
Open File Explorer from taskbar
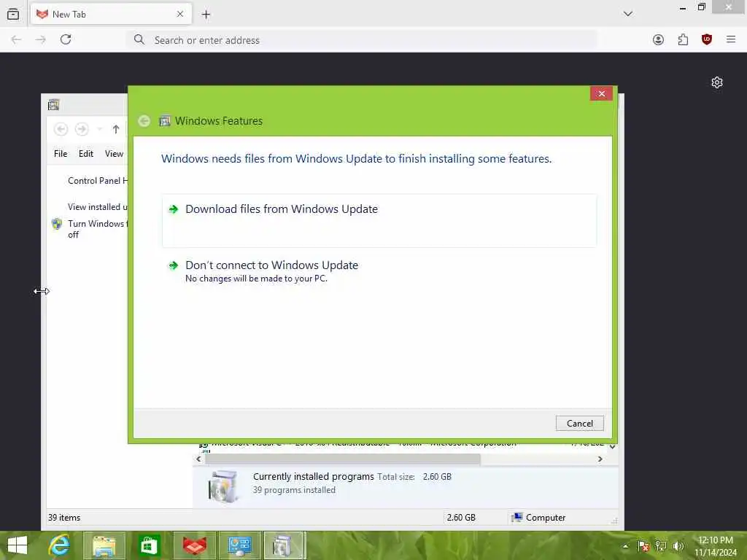click(x=104, y=545)
